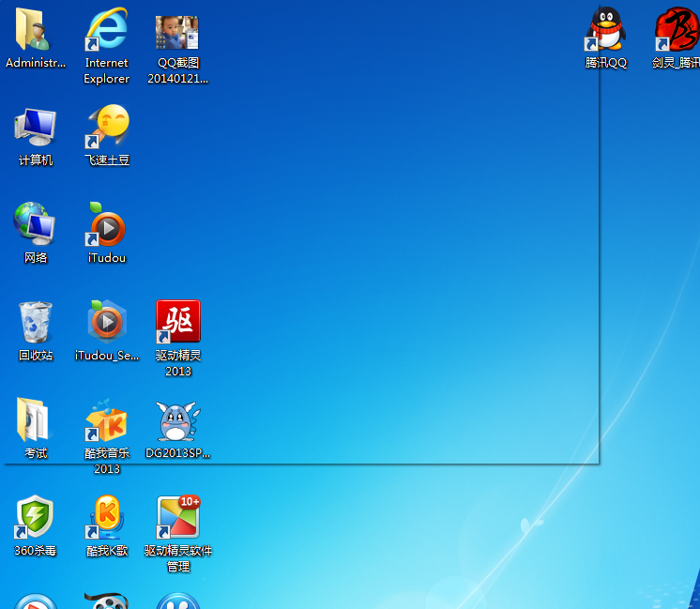Screen dimensions: 700x609
Task: Select the 剑灵 game shortcut
Action: (676, 31)
